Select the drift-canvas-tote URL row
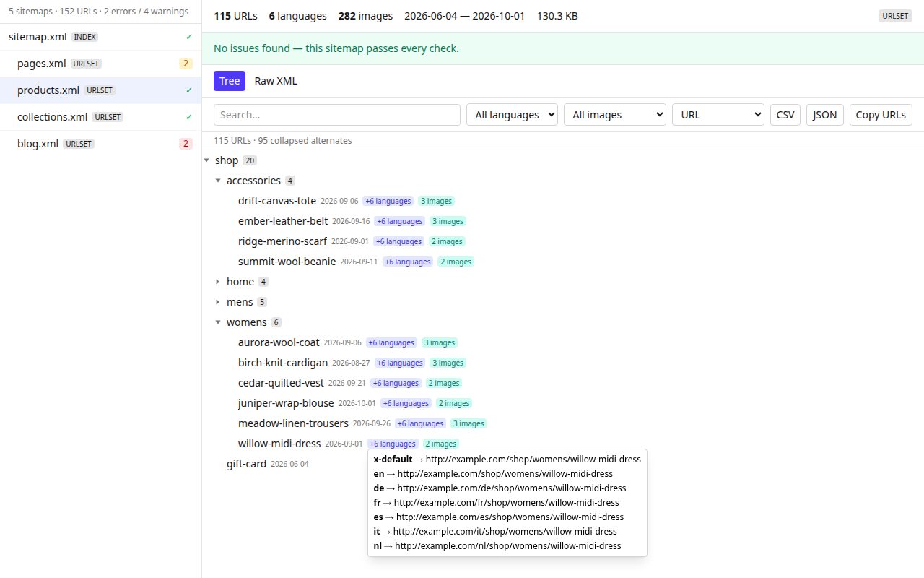This screenshot has width=924, height=578. (277, 201)
